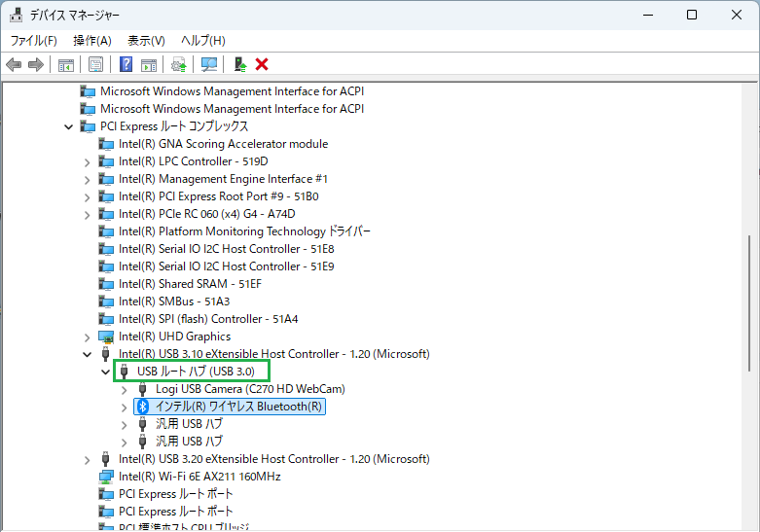Click the Bluetooth icon beside インテル(R) ワイヤレス
760x532 pixels.
[x=142, y=407]
